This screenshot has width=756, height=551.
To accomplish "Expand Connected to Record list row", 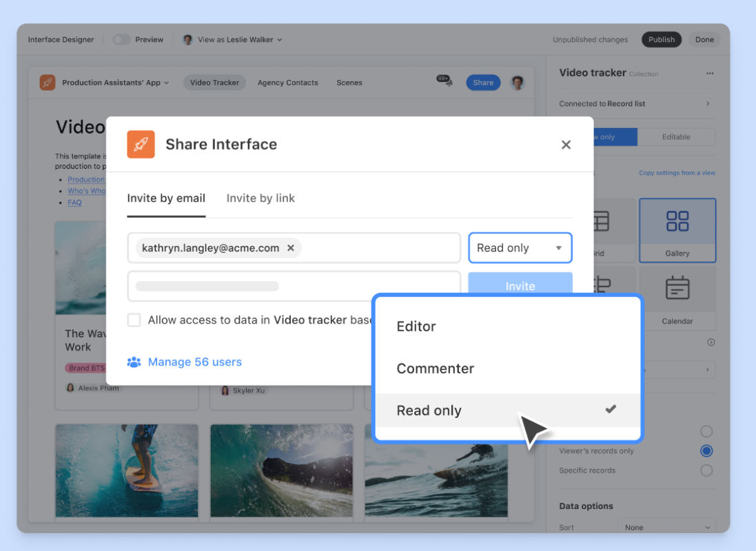I will (636, 103).
